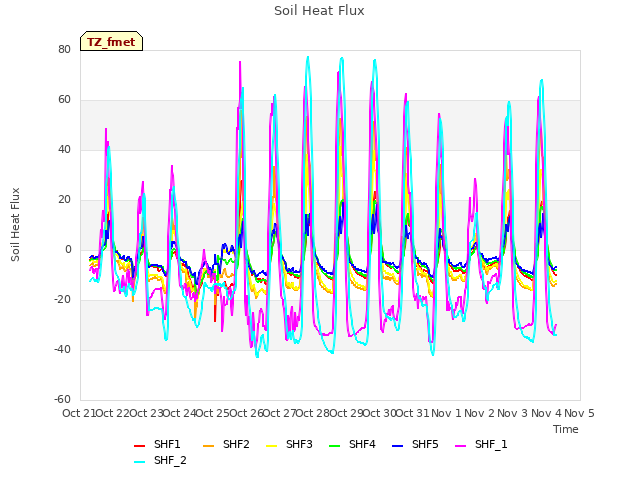Click the TZ_fmet annotation label

(111, 42)
